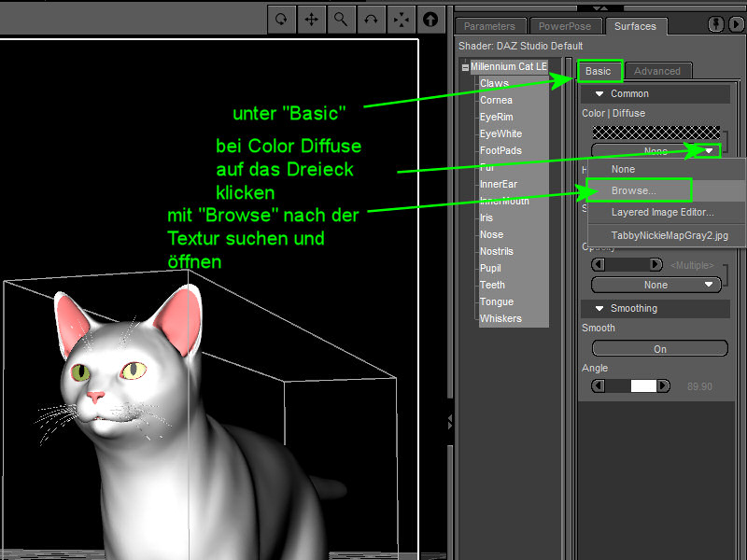Pick TabbyNickieMapGray2.jpg from the menu
This screenshot has width=747, height=560.
[x=666, y=235]
